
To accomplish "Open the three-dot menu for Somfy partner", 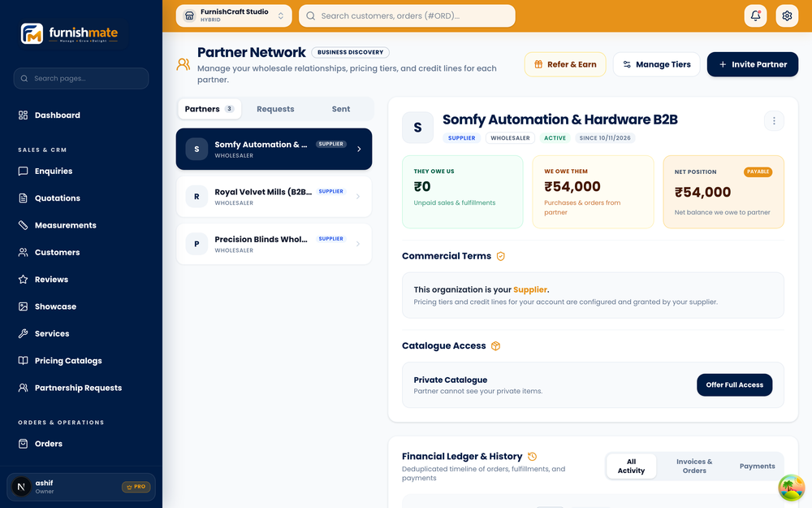I will tap(774, 121).
